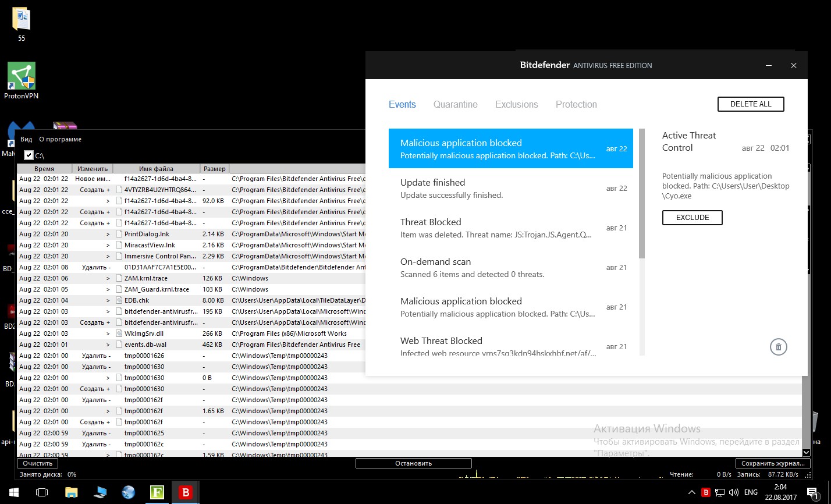
Task: Click the ENG language indicator
Action: click(751, 492)
